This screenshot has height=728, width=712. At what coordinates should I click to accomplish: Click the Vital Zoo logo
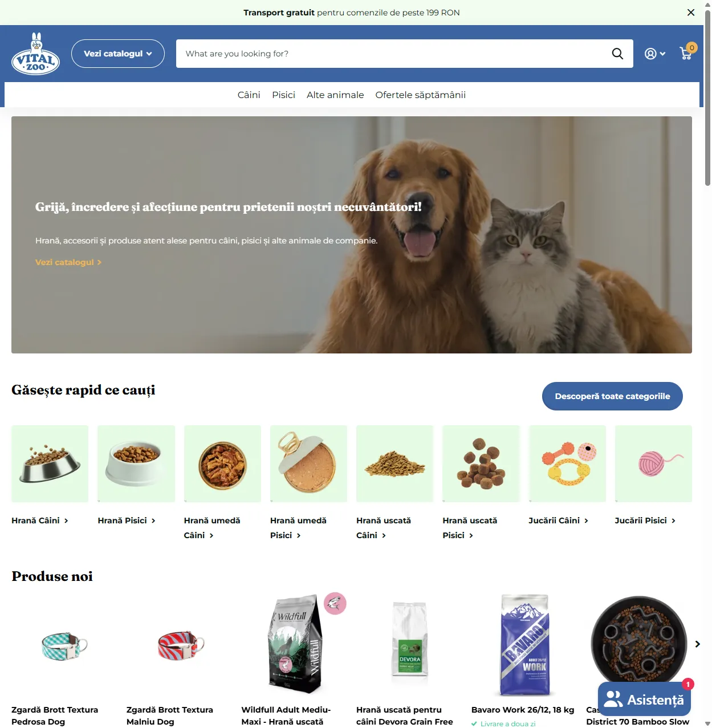[x=36, y=54]
